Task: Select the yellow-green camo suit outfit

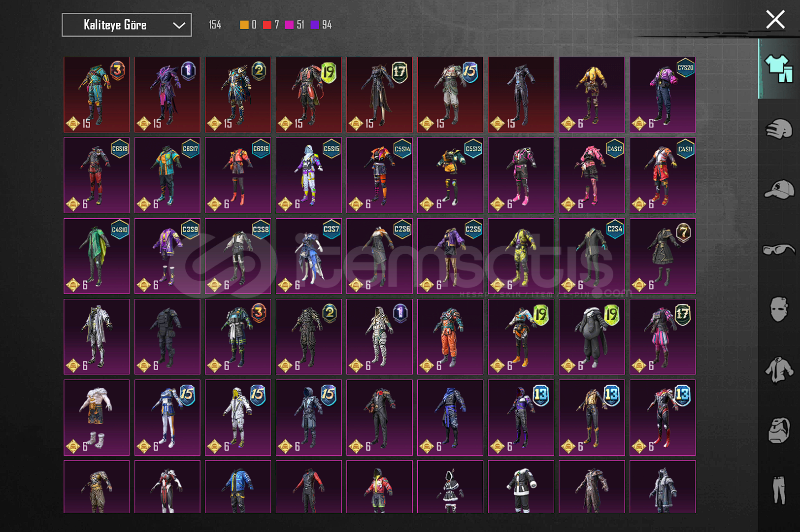Action: [521, 256]
